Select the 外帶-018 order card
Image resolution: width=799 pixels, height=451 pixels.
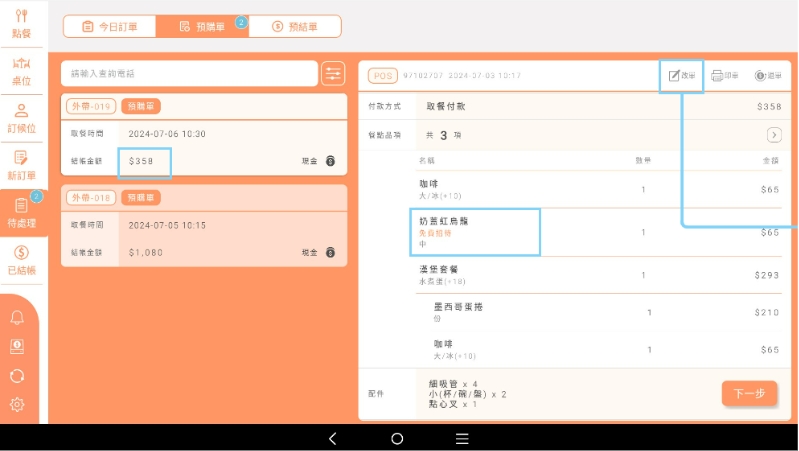click(x=204, y=225)
